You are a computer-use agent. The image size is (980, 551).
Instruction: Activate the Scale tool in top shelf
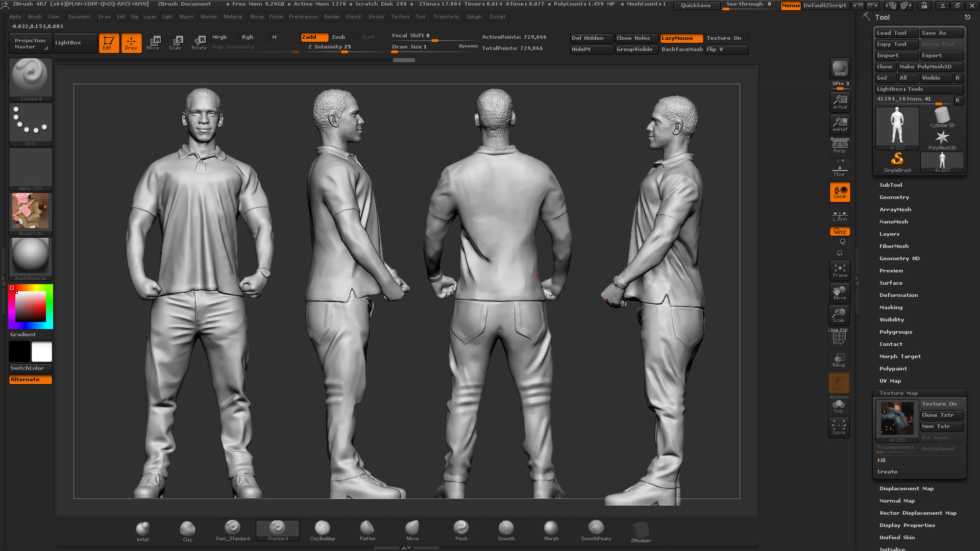tap(176, 43)
